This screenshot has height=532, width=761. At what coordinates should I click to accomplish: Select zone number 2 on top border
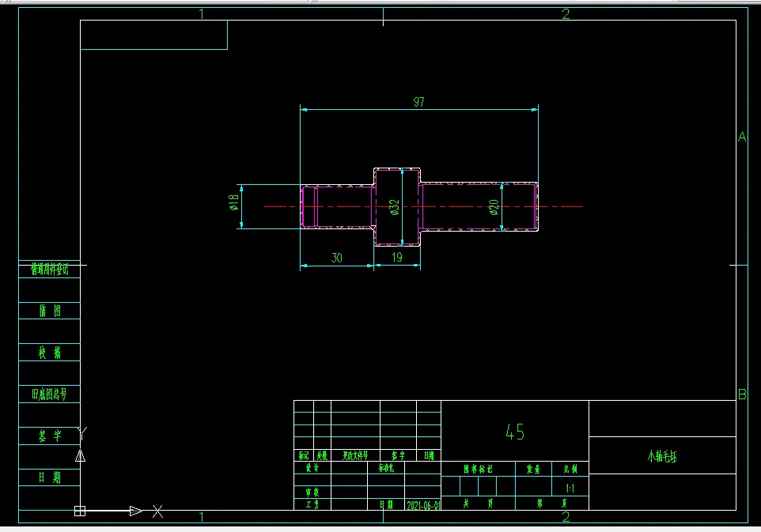[566, 14]
